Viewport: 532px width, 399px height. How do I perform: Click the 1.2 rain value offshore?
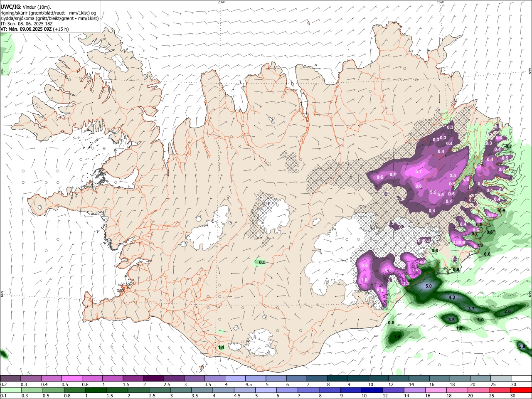click(x=459, y=328)
